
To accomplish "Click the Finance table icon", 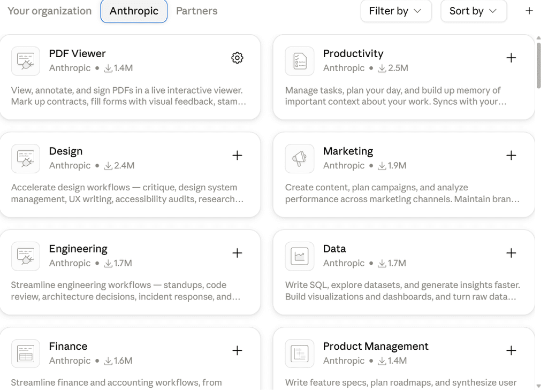I will 26,353.
